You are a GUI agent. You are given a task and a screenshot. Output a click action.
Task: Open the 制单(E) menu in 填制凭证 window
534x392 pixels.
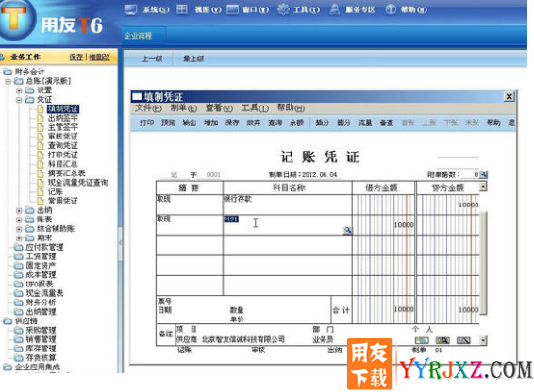pos(184,108)
